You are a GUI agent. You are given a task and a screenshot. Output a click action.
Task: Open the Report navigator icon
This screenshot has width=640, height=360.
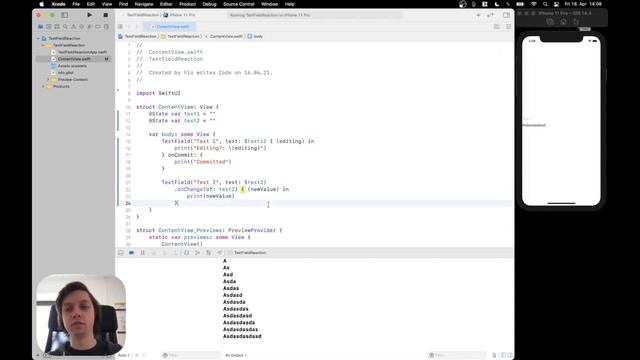[107, 27]
